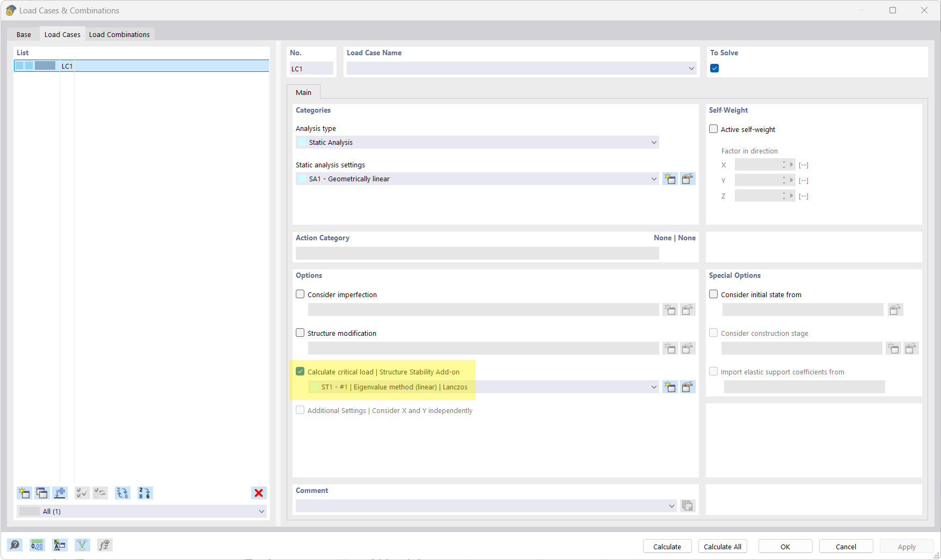
Task: Open the fx formula editor
Action: pos(105,545)
